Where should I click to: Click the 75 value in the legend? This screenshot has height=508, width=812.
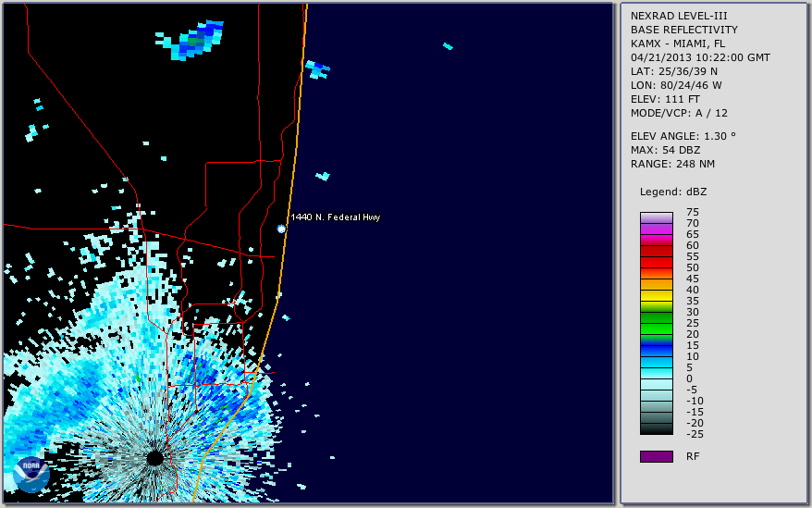(693, 212)
